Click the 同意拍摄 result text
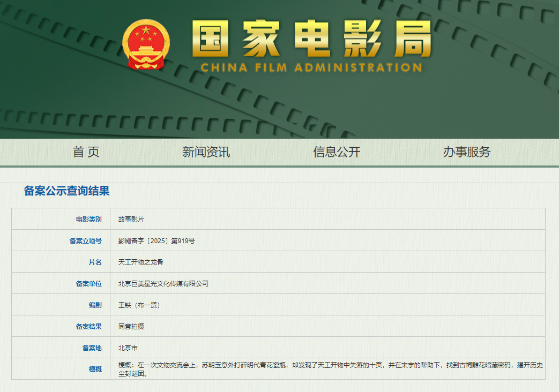Screen dimensions: 559x392 tap(131, 327)
